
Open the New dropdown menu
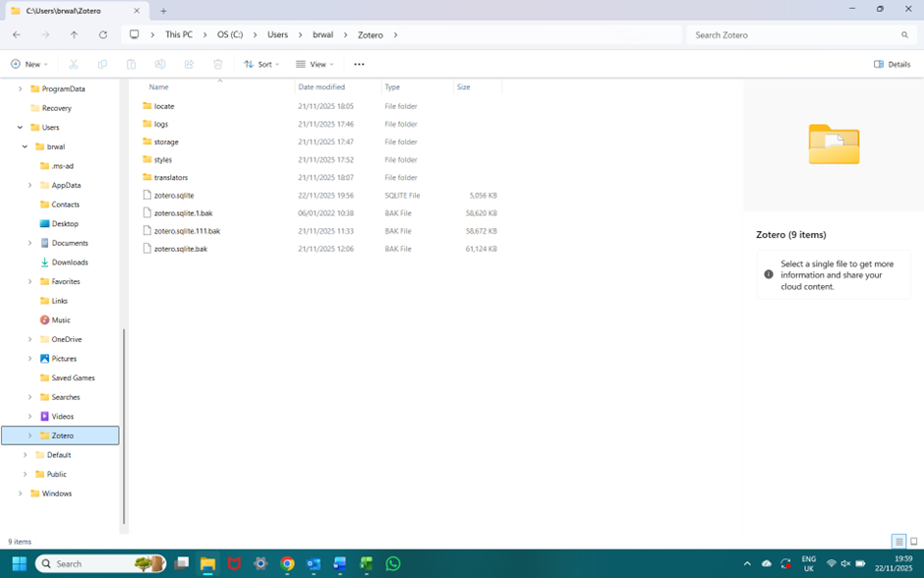pyautogui.click(x=29, y=64)
